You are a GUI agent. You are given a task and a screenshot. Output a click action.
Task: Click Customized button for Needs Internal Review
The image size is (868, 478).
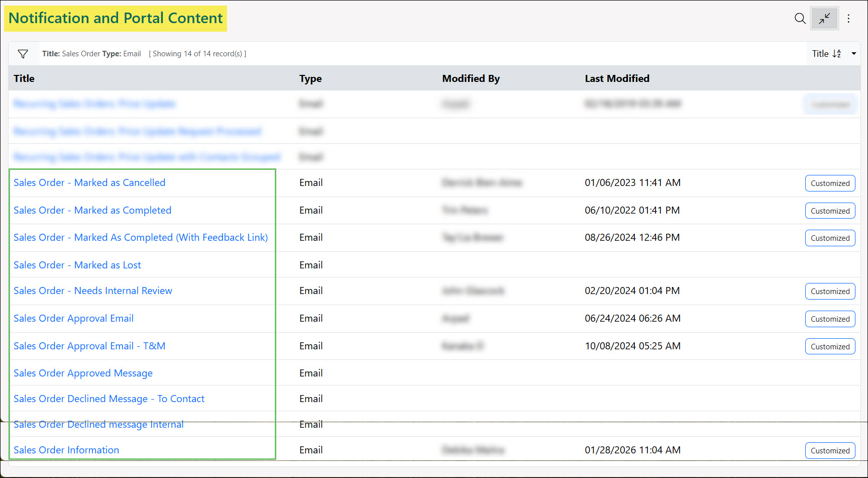pos(830,292)
